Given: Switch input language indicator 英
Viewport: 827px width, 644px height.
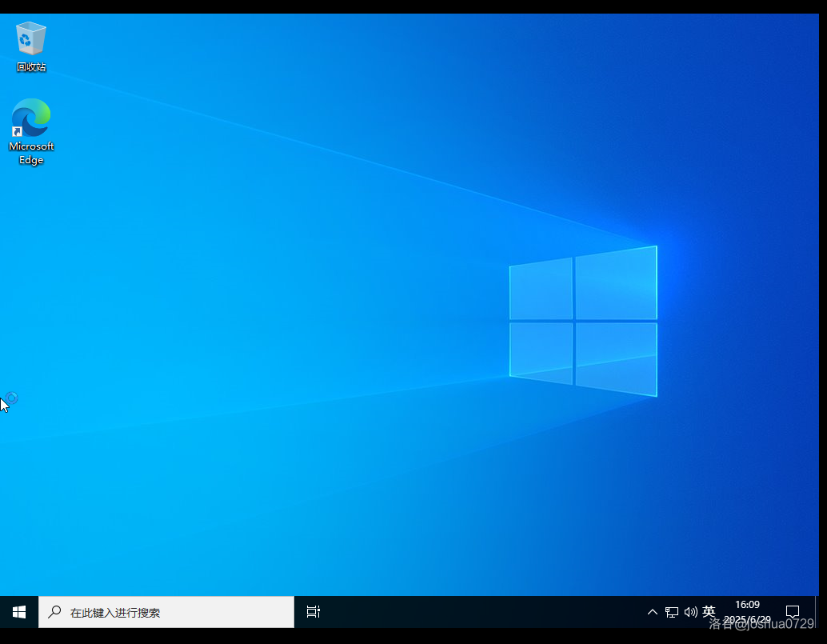Looking at the screenshot, I should pyautogui.click(x=709, y=611).
